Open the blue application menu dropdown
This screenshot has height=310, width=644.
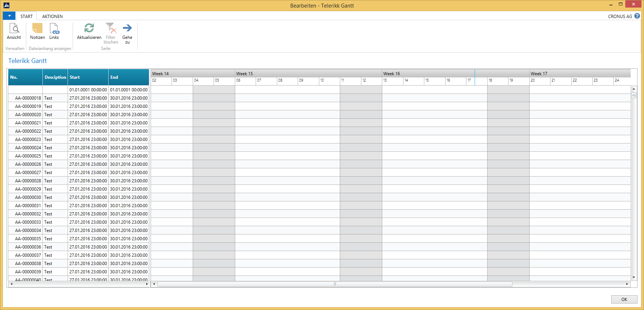[x=9, y=16]
